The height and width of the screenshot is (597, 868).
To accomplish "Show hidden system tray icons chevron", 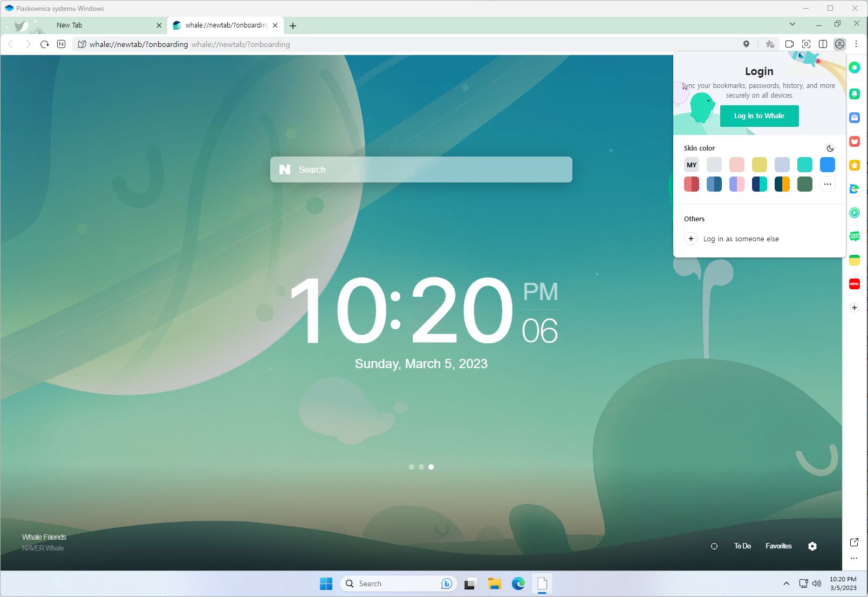I will [x=787, y=584].
